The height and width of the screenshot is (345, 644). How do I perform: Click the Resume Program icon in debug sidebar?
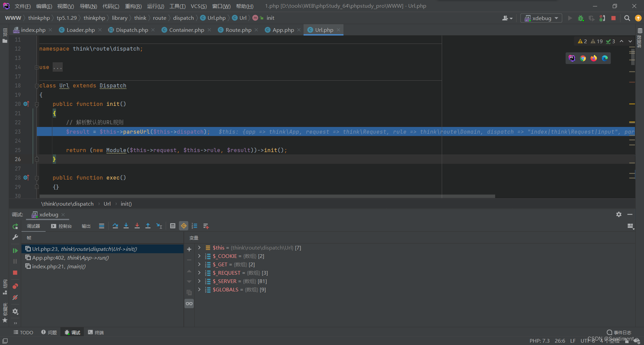pos(15,251)
